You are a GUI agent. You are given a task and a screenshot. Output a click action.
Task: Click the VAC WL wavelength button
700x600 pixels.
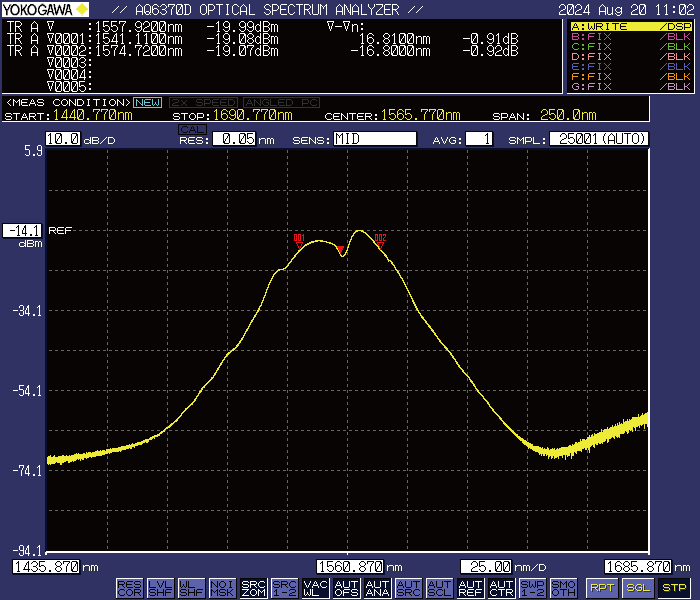coord(315,588)
